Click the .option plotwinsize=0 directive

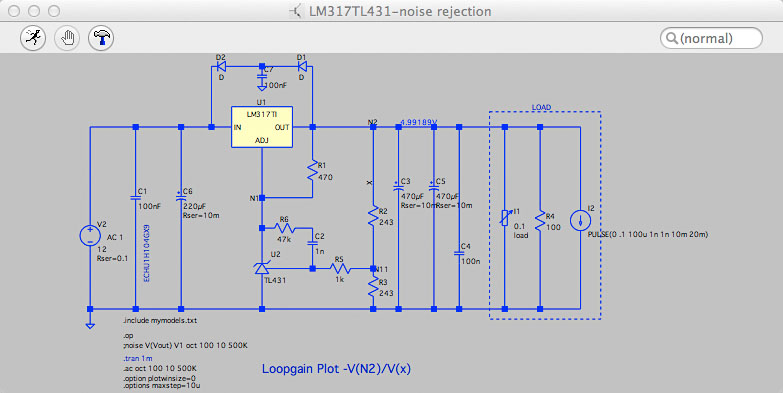[x=159, y=378]
